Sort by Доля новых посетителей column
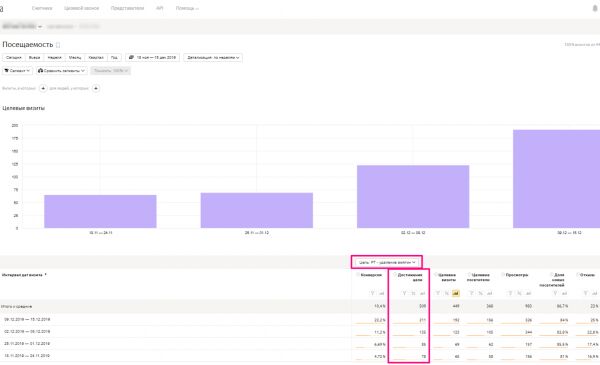This screenshot has width=600, height=365. pyautogui.click(x=552, y=280)
